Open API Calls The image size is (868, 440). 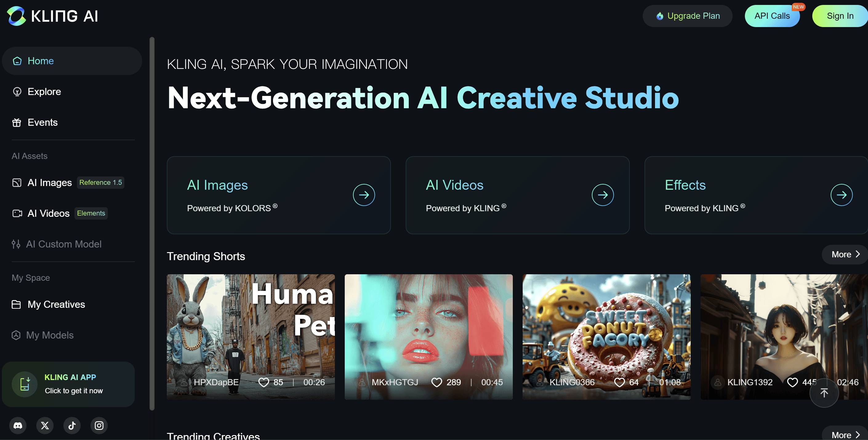[772, 16]
